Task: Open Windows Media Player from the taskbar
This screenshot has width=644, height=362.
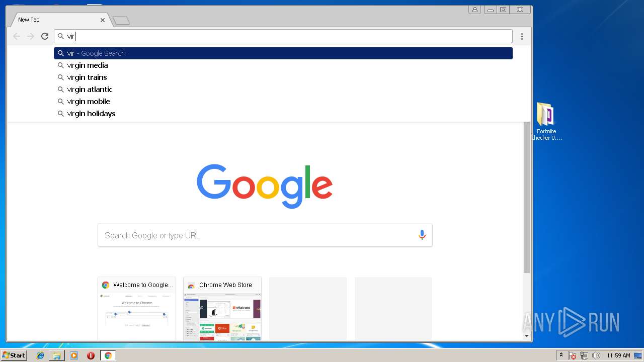Action: [74, 355]
